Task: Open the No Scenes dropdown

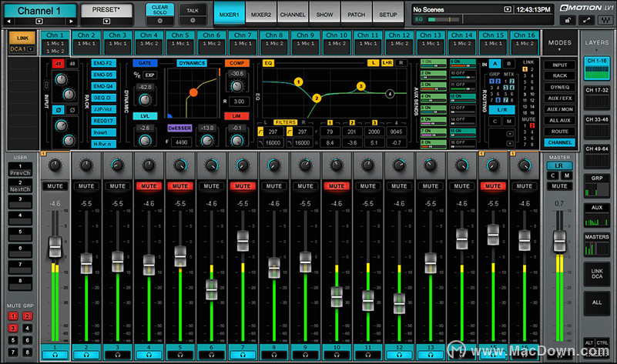Action: coord(508,9)
